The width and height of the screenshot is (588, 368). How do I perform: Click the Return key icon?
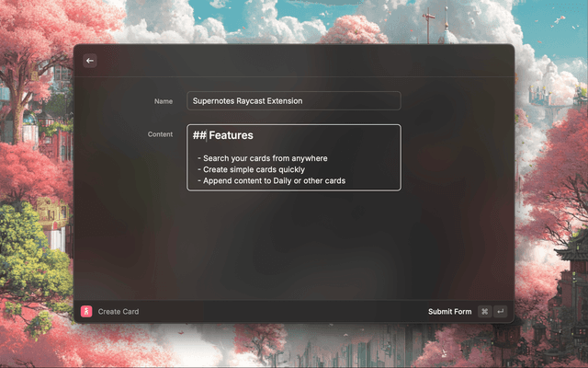pyautogui.click(x=500, y=311)
